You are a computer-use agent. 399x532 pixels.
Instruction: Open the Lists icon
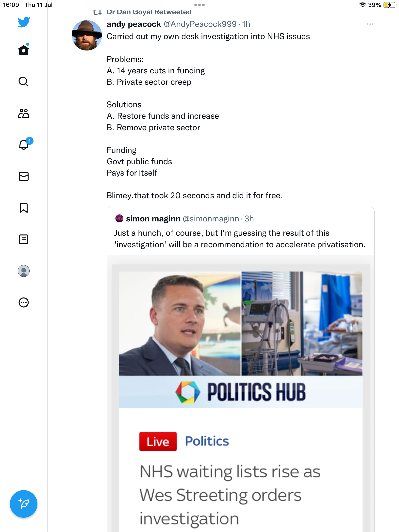(x=24, y=239)
